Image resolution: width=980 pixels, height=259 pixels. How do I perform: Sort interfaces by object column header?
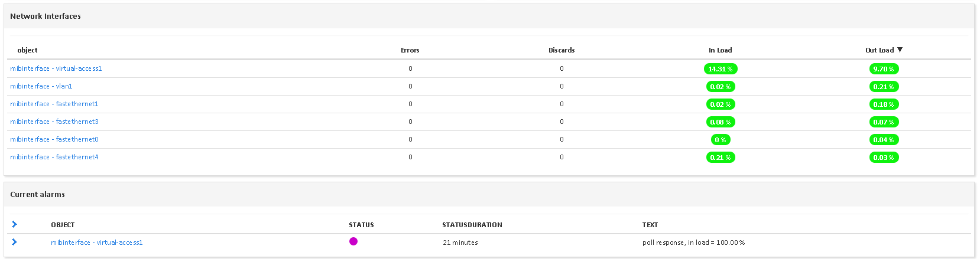point(27,50)
